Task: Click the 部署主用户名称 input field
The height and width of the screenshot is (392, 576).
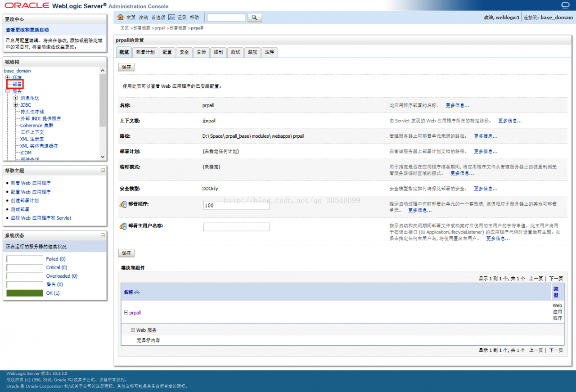Action: point(236,227)
